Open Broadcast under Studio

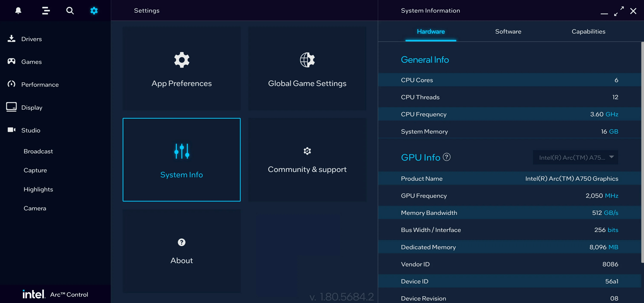38,151
